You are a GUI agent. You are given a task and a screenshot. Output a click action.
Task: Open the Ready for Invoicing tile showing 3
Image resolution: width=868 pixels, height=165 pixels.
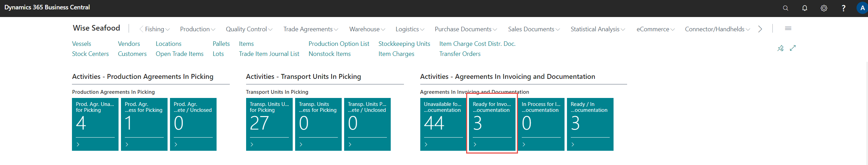(x=492, y=124)
